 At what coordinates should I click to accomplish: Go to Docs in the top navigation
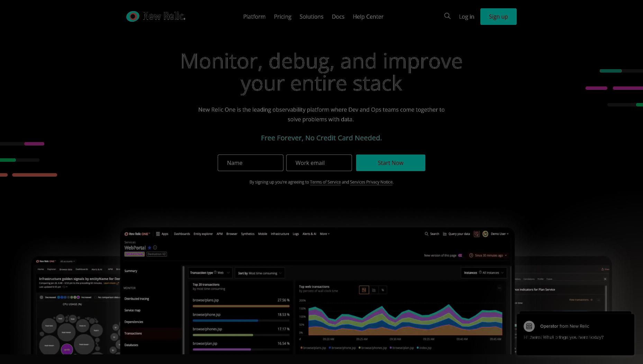point(338,17)
